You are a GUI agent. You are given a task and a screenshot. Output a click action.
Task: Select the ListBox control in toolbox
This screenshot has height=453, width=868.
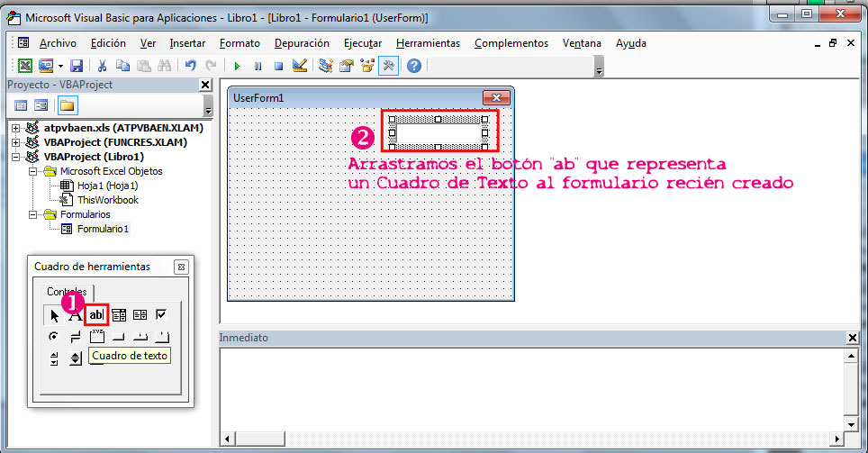tap(140, 315)
